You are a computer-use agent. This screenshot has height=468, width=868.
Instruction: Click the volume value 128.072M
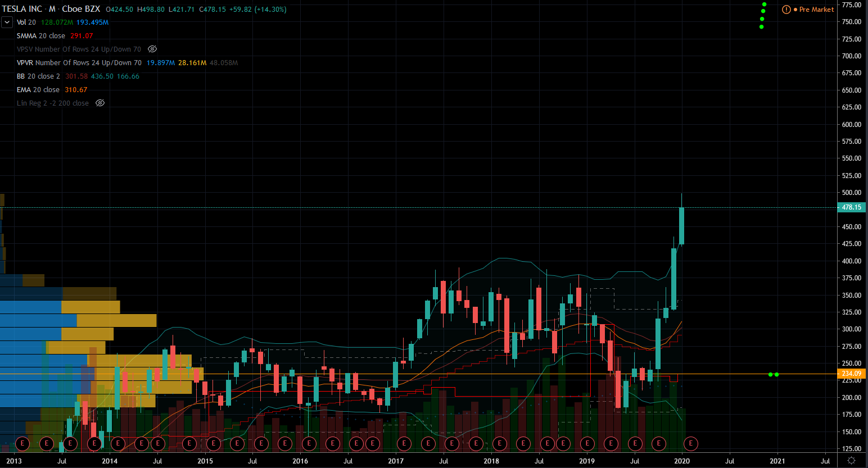point(57,22)
